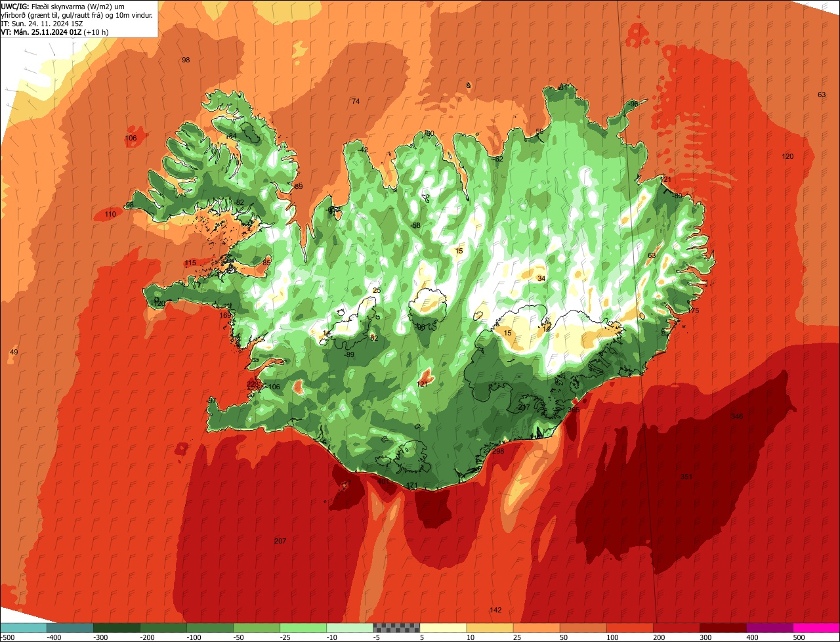Select the coastal value 298

(498, 451)
